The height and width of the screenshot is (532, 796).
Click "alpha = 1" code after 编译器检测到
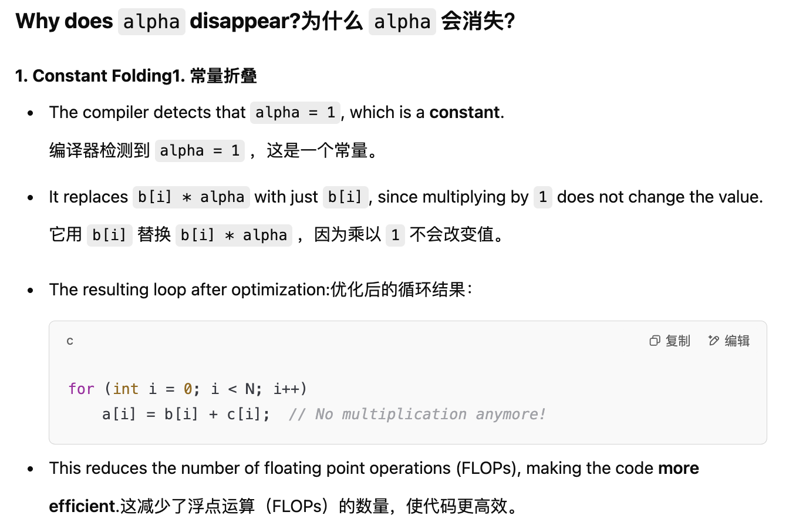click(x=200, y=151)
